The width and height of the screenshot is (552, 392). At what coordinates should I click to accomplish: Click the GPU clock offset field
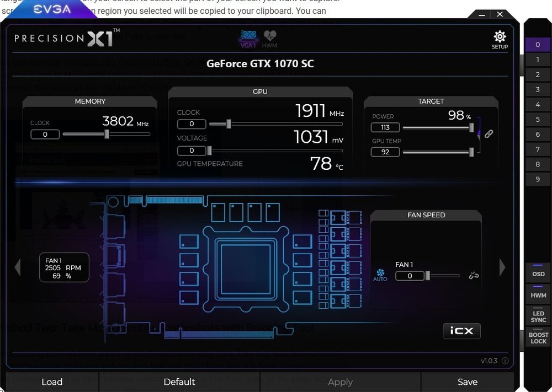[192, 123]
